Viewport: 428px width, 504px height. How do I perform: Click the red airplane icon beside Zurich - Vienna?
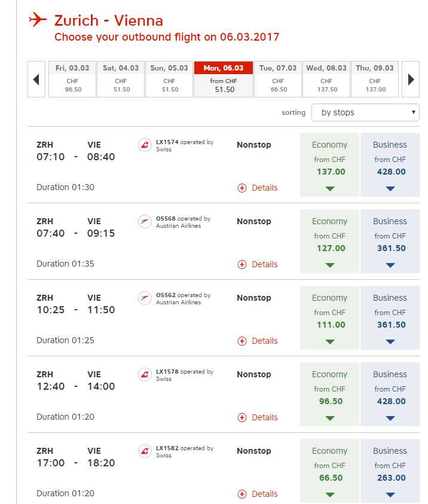pyautogui.click(x=37, y=20)
